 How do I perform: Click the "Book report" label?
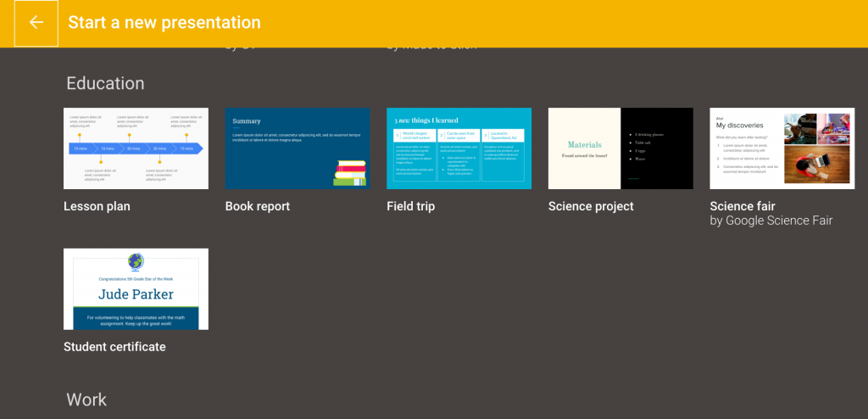258,207
